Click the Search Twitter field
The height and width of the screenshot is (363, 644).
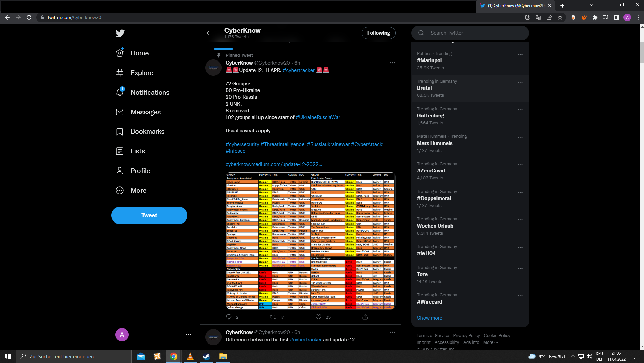470,33
